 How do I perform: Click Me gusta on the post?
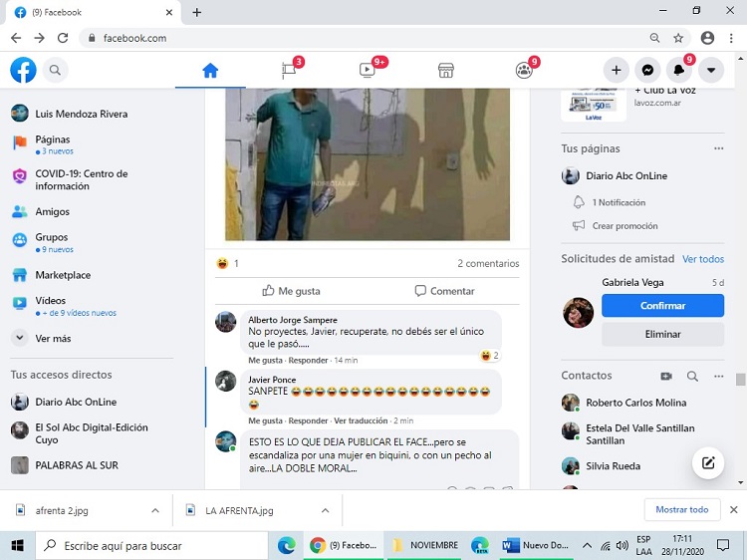click(x=291, y=291)
